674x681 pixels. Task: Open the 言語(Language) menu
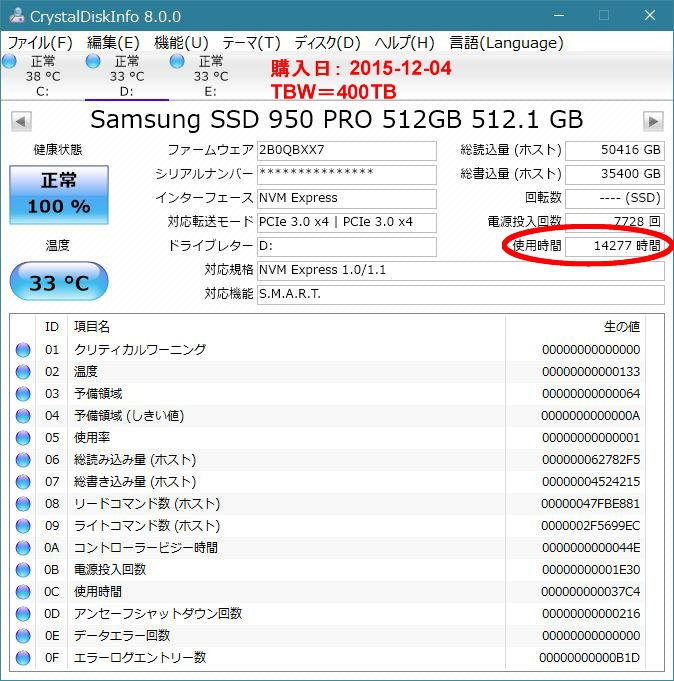pos(506,43)
